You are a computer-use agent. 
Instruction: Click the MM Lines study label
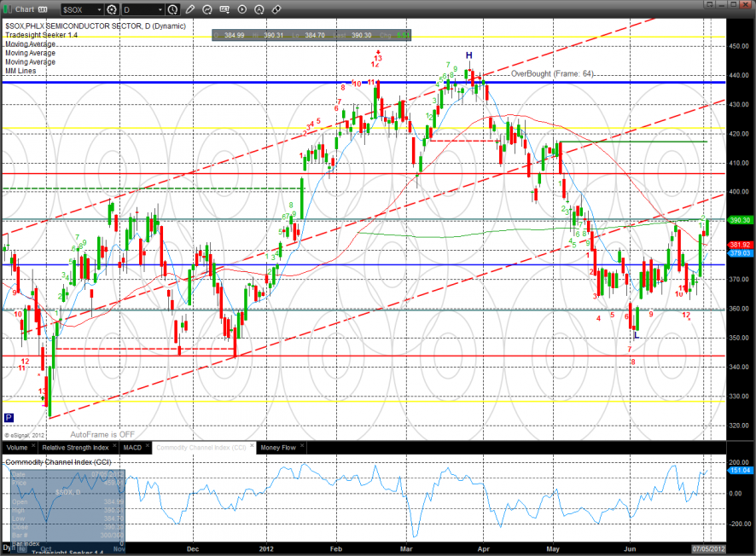[x=20, y=71]
